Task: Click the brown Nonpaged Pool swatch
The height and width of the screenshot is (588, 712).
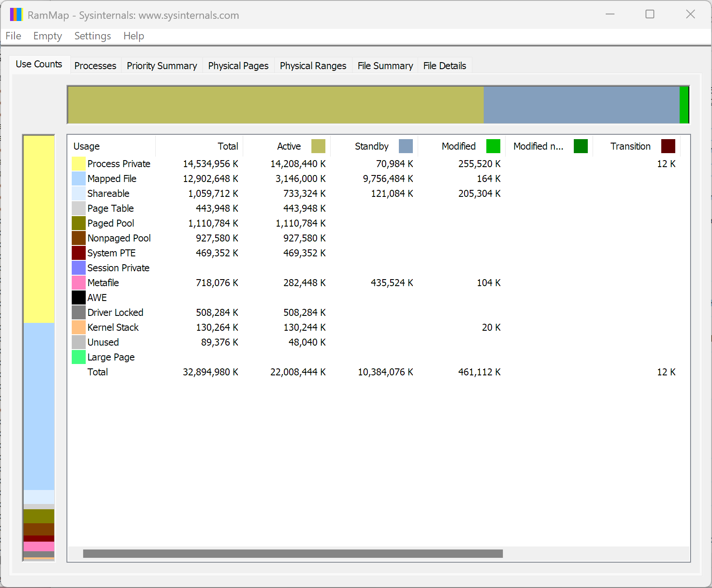Action: click(x=79, y=238)
